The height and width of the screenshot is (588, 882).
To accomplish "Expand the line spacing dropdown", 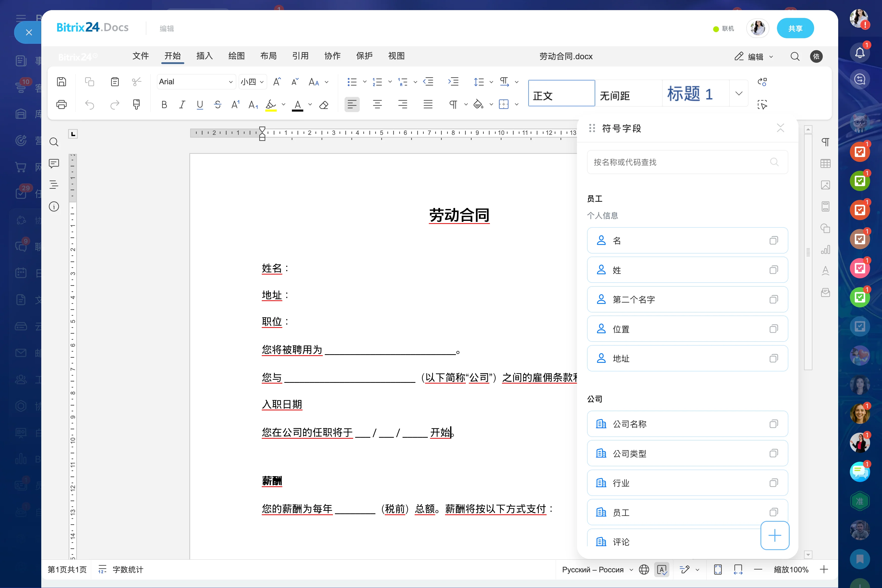I will (491, 82).
